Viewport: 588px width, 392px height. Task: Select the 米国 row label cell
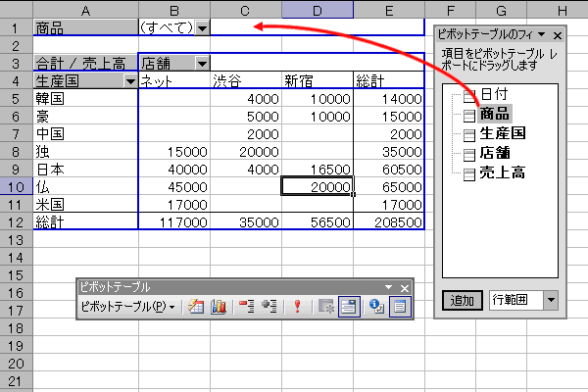(86, 204)
